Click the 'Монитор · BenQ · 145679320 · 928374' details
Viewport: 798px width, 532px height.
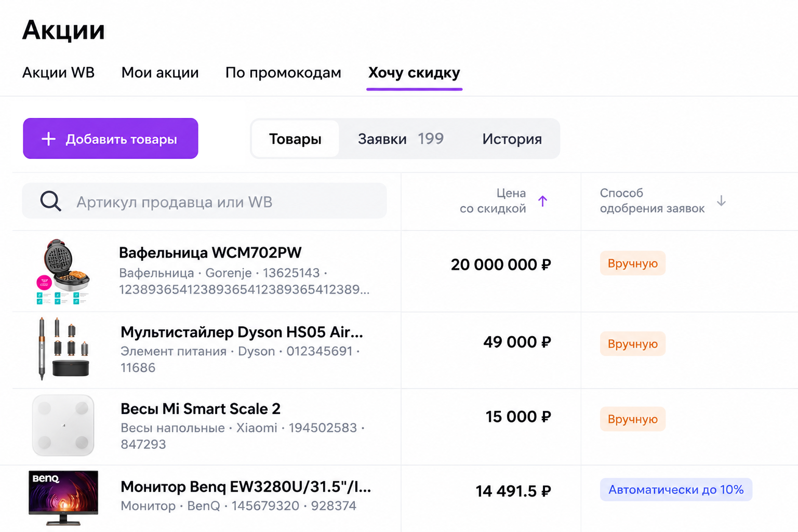238,506
